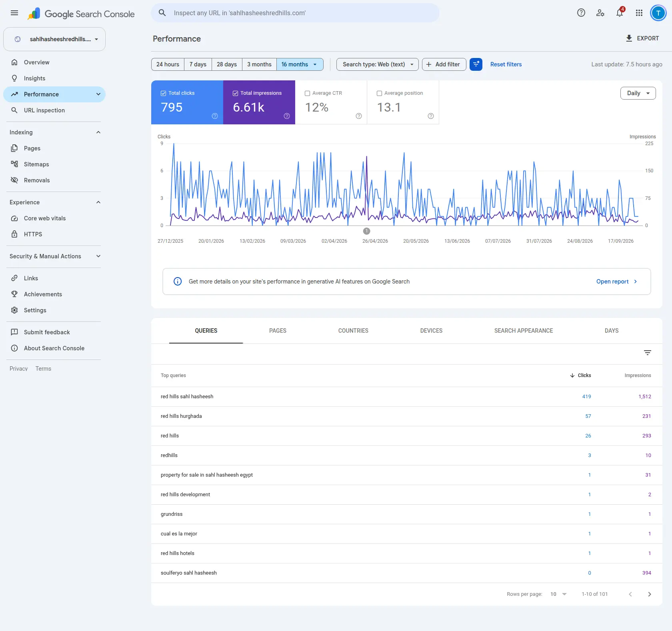This screenshot has width=672, height=631.
Task: Open the Help question mark icon
Action: click(581, 13)
